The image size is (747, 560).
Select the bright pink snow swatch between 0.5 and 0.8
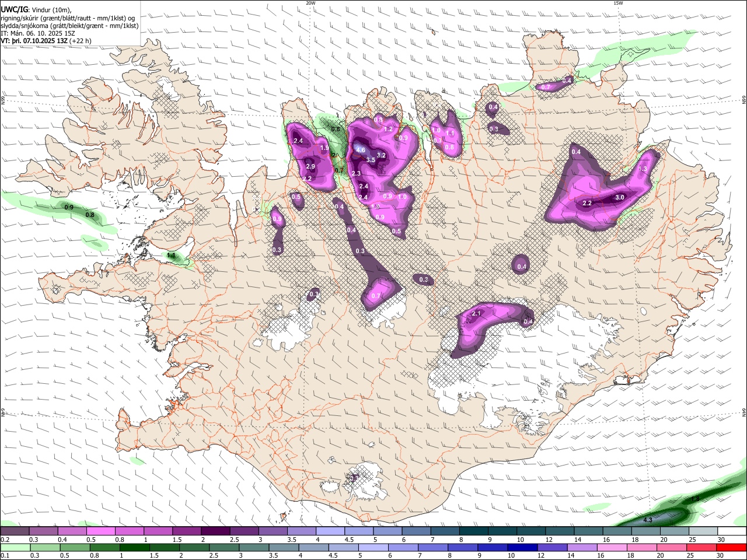[x=101, y=531]
